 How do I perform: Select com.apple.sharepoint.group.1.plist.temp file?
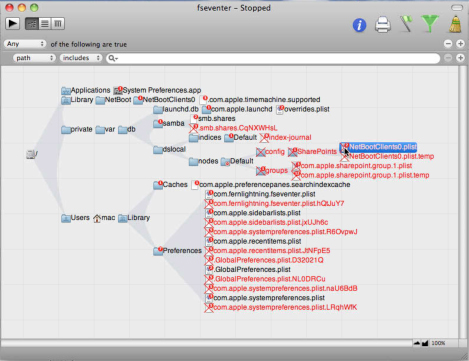tap(361, 175)
